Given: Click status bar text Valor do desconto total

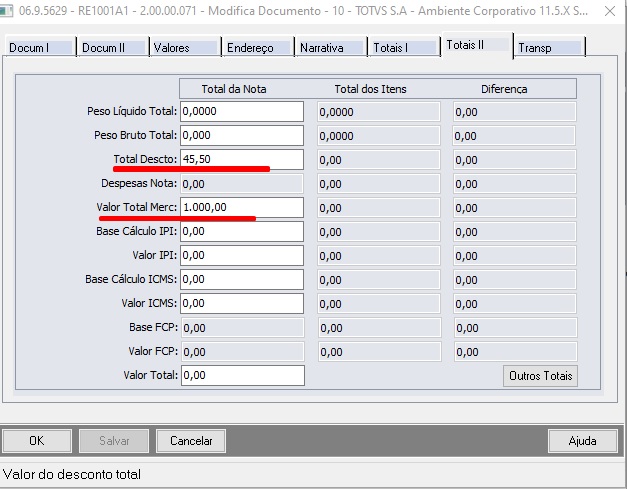Looking at the screenshot, I should tap(72, 474).
